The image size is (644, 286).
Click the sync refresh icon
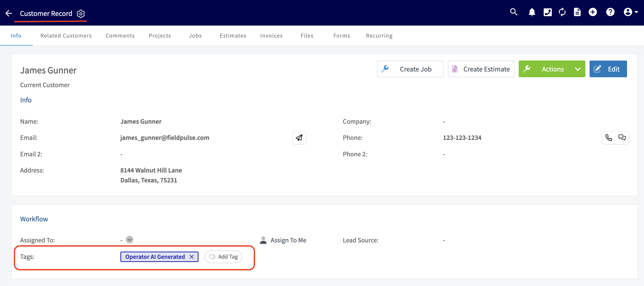click(562, 12)
